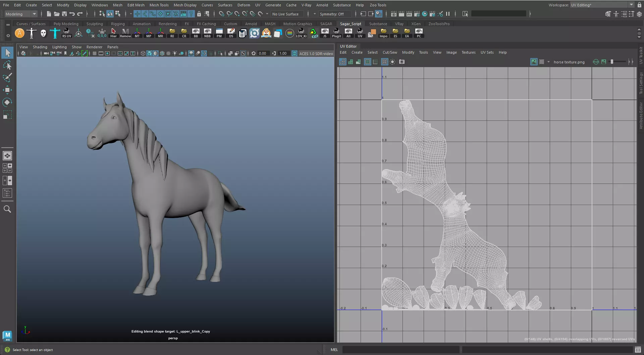Viewport: 644px width, 355px height.
Task: Toggle checkered tile display in UV Editor
Action: tap(541, 62)
